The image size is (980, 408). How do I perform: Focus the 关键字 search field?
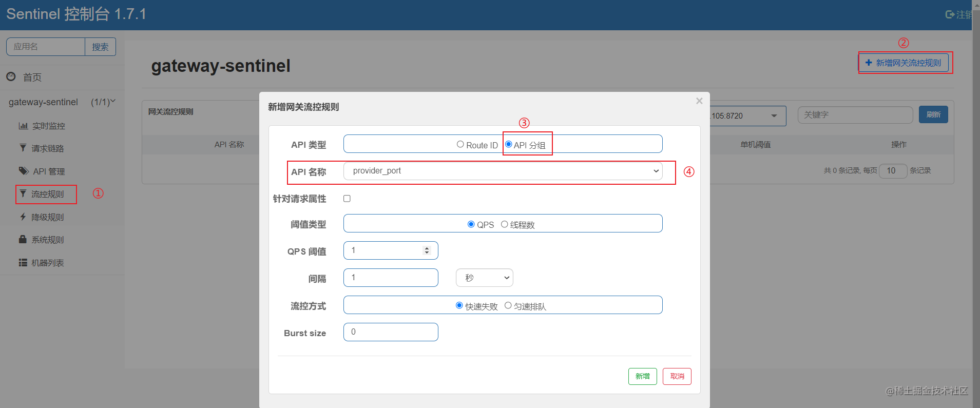pos(855,115)
